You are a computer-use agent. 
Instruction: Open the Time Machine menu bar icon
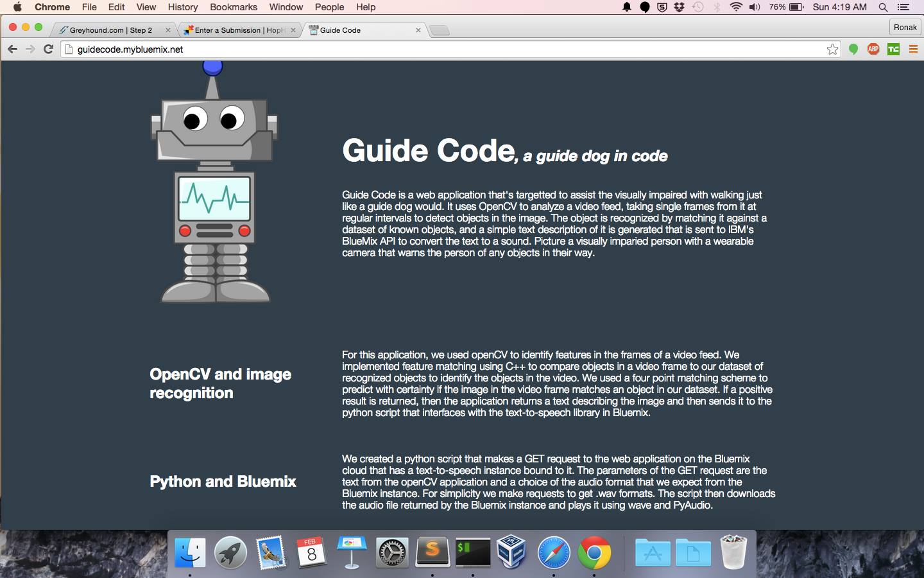pos(698,7)
